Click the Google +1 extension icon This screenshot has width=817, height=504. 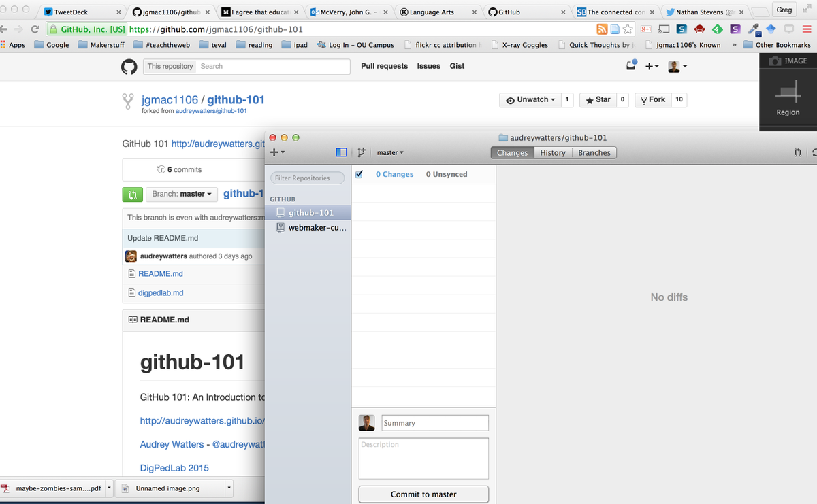coord(646,29)
